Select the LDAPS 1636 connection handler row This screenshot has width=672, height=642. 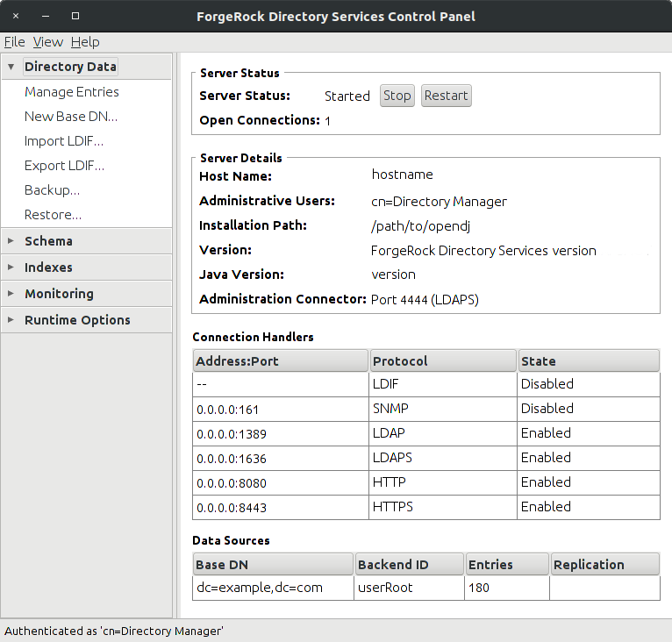426,458
